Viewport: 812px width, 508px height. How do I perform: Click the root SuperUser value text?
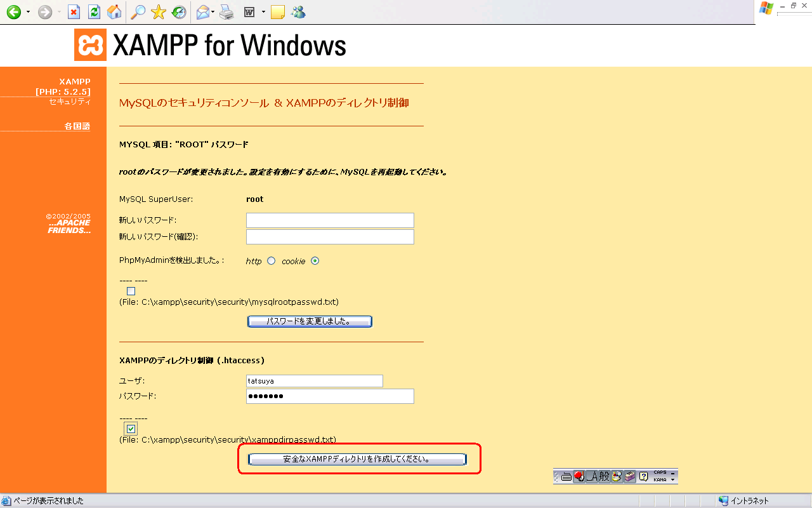pos(254,199)
